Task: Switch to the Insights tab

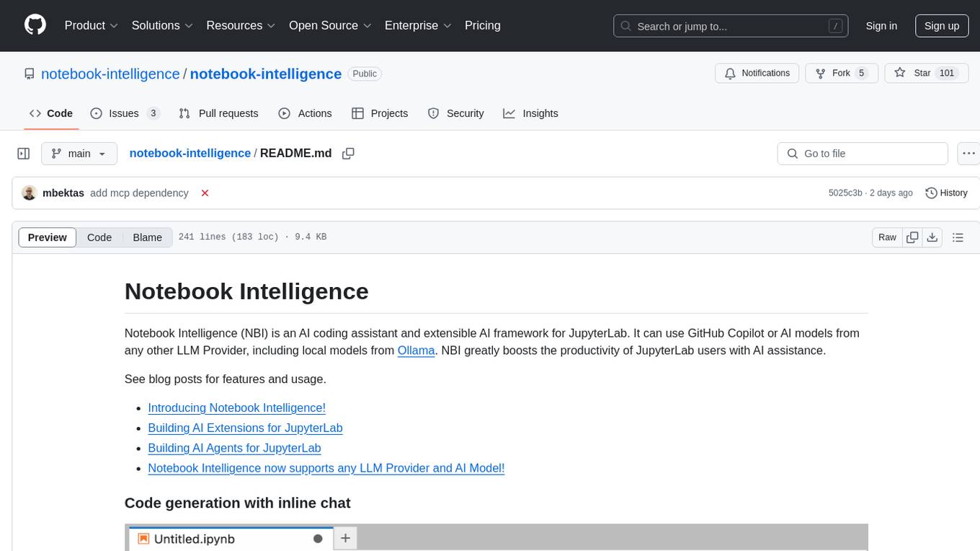Action: click(531, 113)
